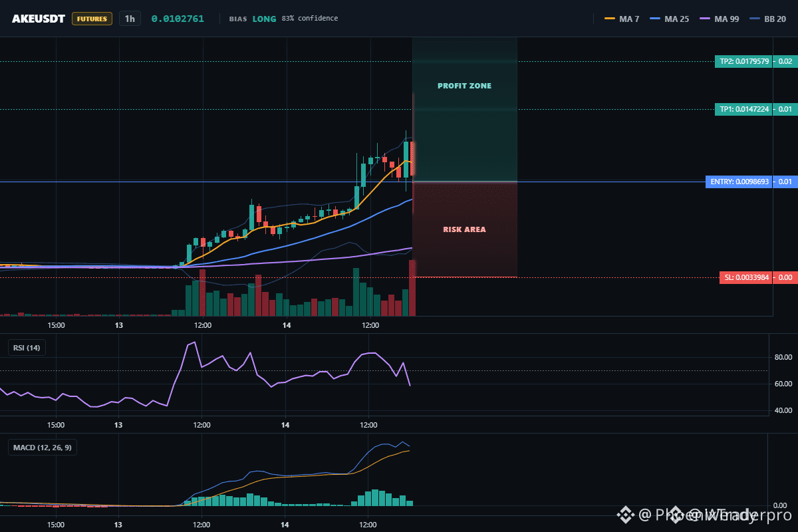The width and height of the screenshot is (798, 532).
Task: Click the RSI (14) indicator label
Action: coord(27,347)
